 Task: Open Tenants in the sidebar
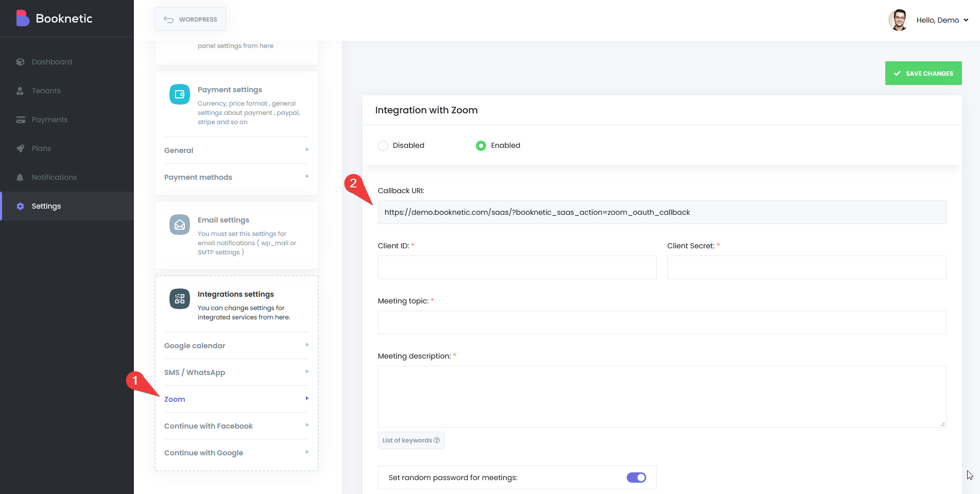(x=67, y=91)
